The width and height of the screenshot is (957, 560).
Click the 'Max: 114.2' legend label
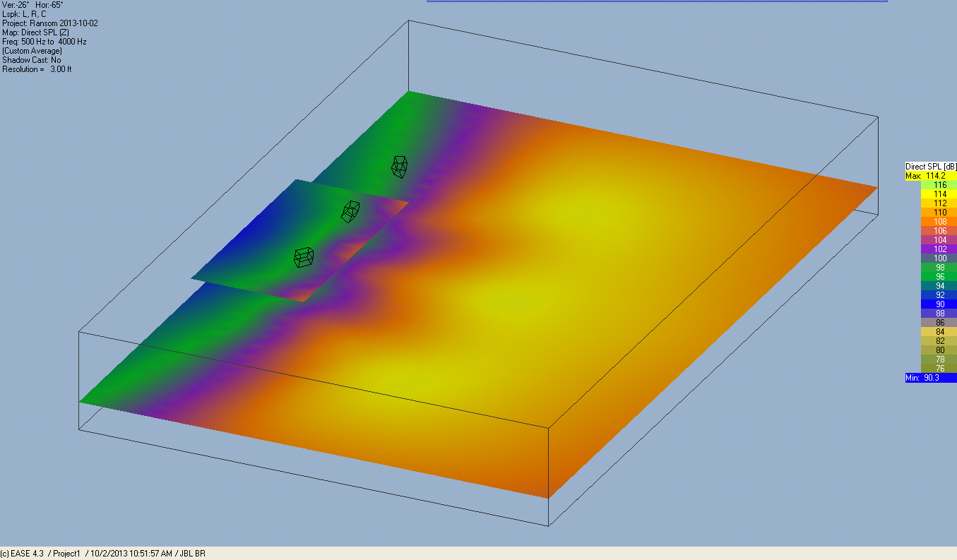click(x=931, y=175)
